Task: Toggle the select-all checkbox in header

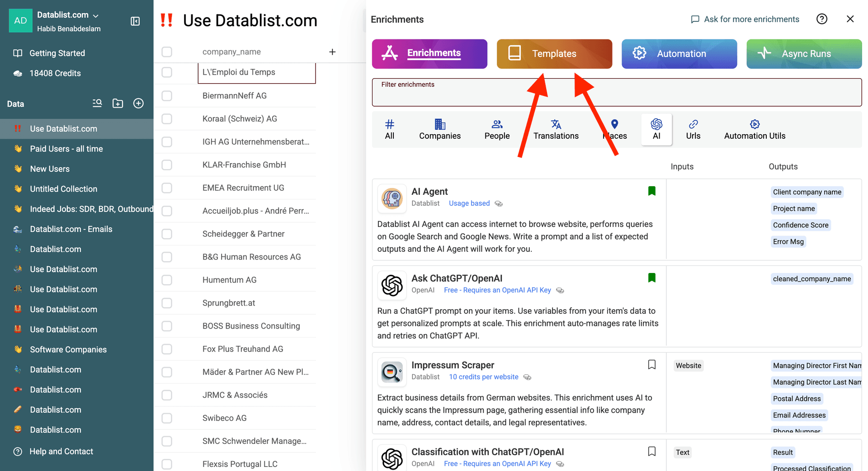Action: (167, 52)
